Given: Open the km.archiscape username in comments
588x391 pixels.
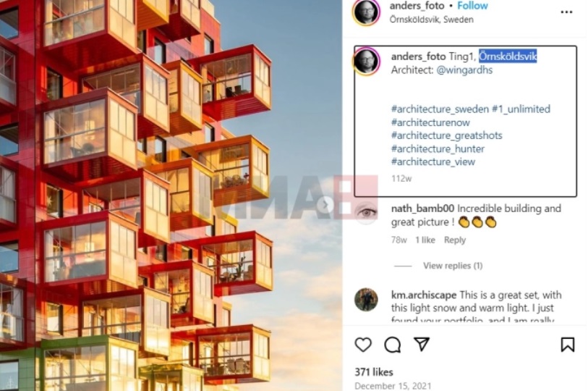Looking at the screenshot, I should pyautogui.click(x=423, y=295).
